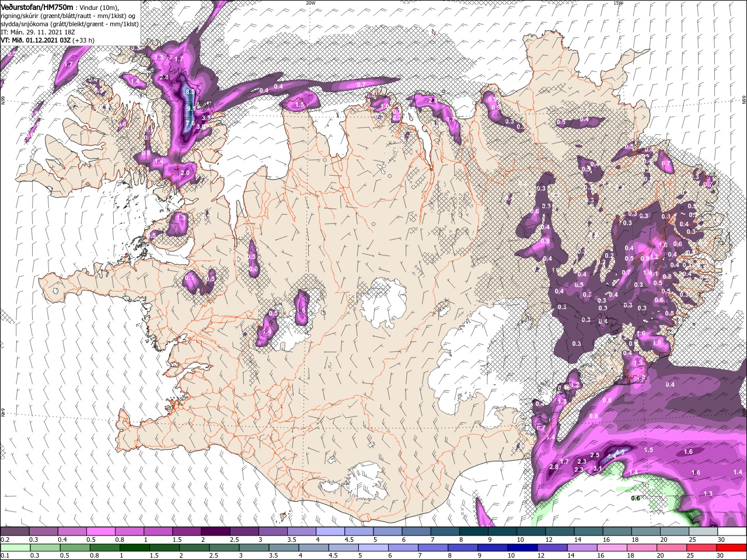Select bright red 30 swatch in lower legend
Image resolution: width=747 pixels, height=560 pixels.
(x=731, y=548)
